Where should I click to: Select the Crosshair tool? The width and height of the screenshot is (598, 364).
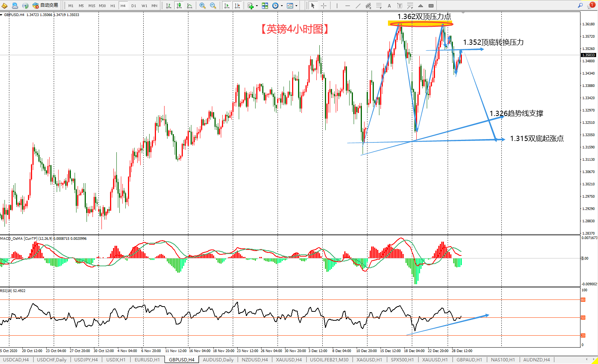tap(323, 6)
